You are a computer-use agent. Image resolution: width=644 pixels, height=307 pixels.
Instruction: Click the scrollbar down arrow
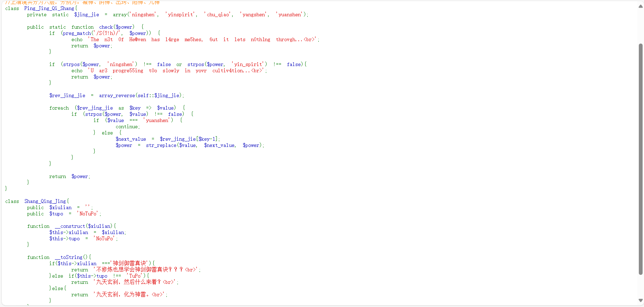click(x=641, y=300)
